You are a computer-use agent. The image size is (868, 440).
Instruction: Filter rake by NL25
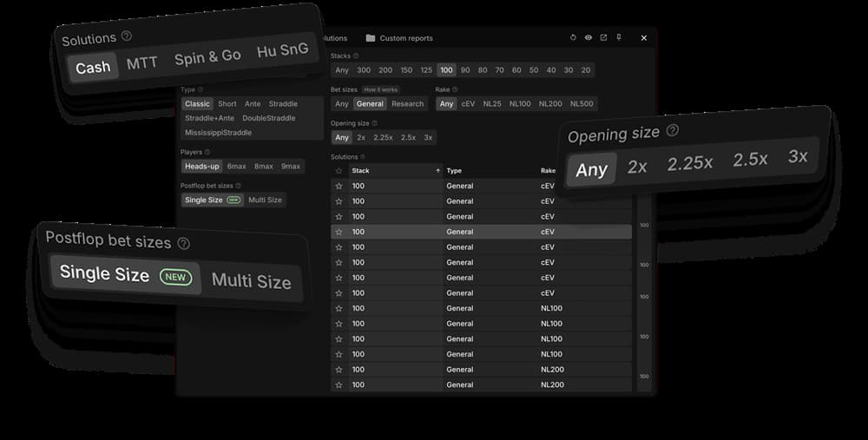tap(492, 103)
